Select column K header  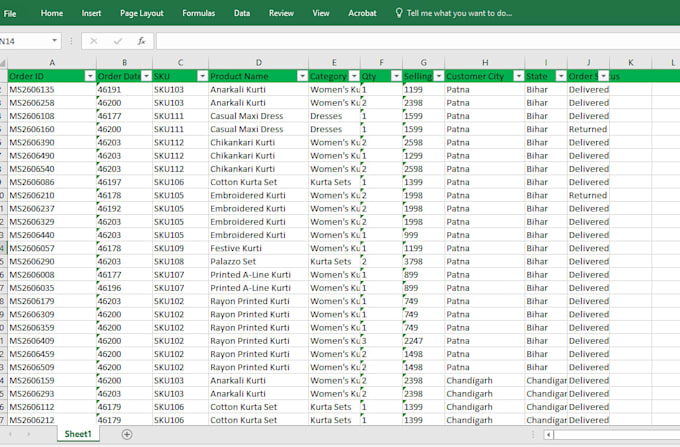coord(631,63)
